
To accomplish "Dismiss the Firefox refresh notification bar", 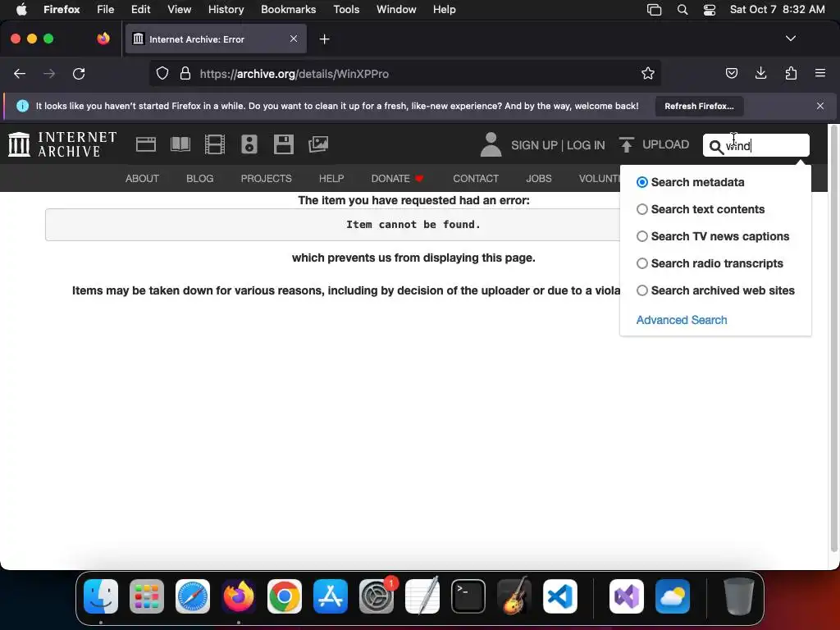I will click(820, 106).
